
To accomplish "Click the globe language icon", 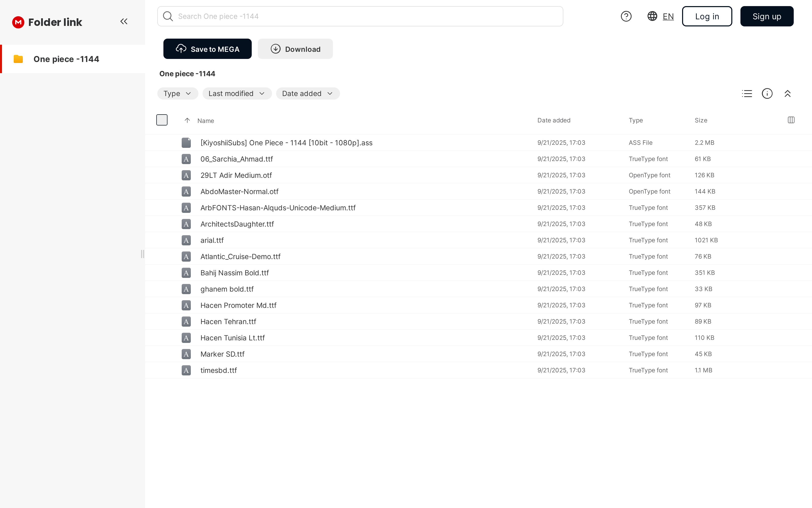I will point(652,16).
